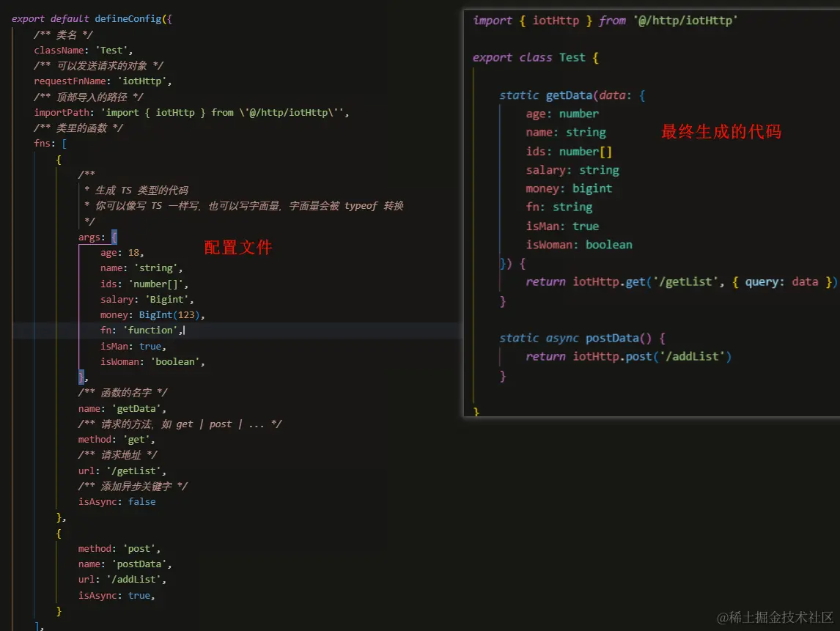This screenshot has width=840, height=631.
Task: Click the 函数的名字 comment
Action: 122,393
